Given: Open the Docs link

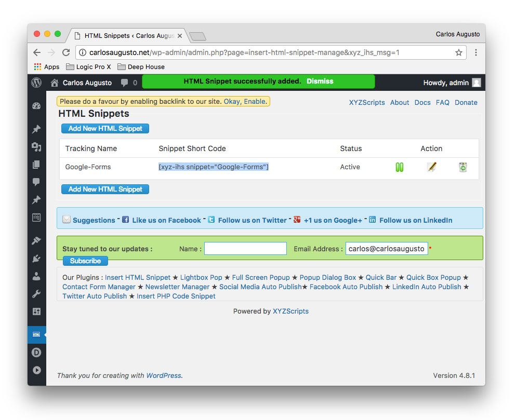Looking at the screenshot, I should tap(422, 102).
